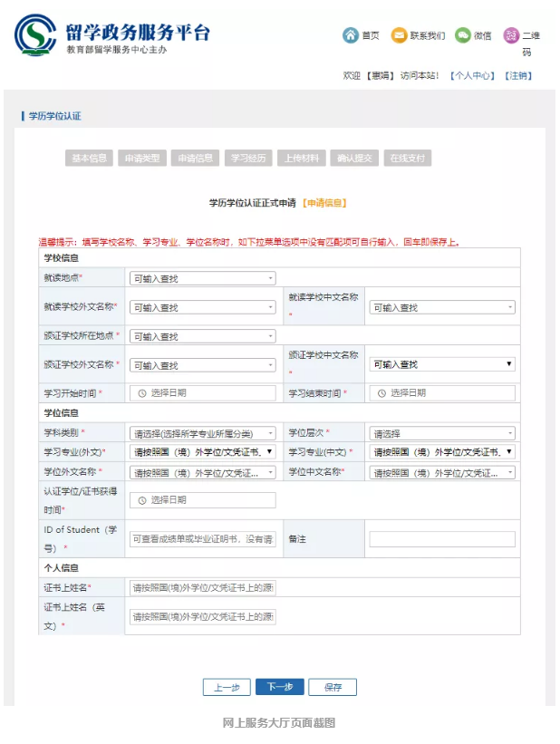The image size is (560, 744).
Task: Switch to the 上传材料 step tab
Action: tap(301, 158)
